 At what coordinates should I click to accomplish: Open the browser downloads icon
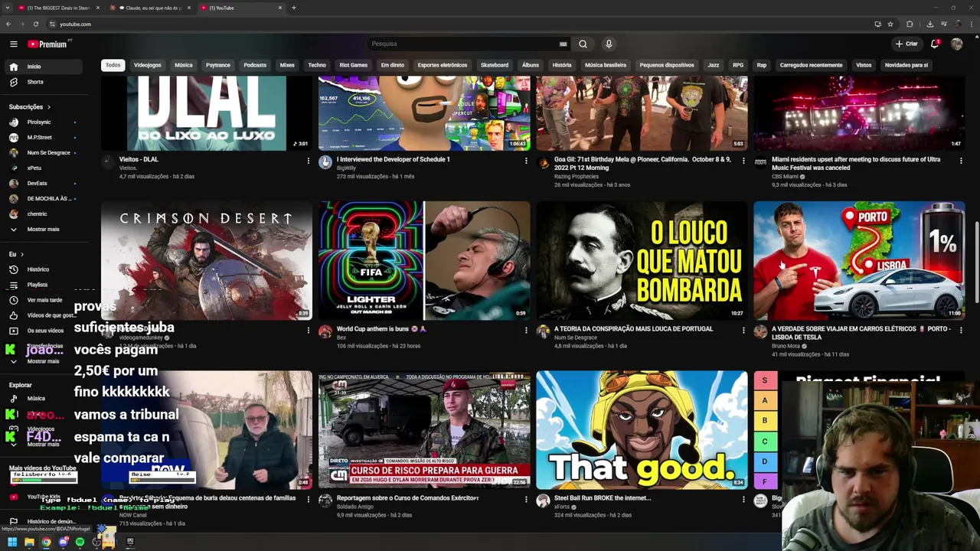[x=929, y=24]
